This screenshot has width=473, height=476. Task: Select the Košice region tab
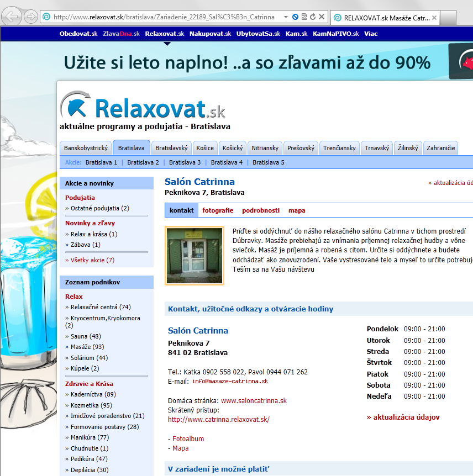(205, 148)
